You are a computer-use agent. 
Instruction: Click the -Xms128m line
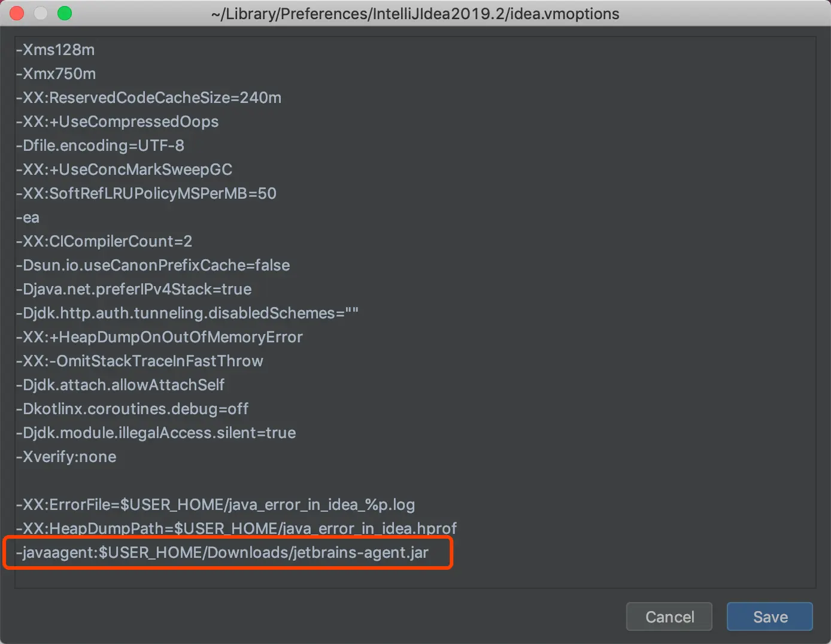click(55, 50)
